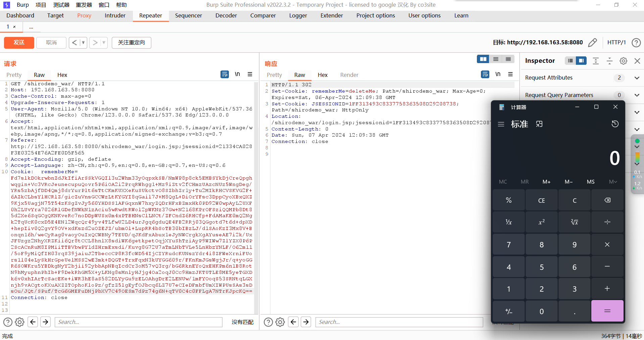Open request panel hamburger menu
The height and width of the screenshot is (340, 644).
tap(250, 74)
